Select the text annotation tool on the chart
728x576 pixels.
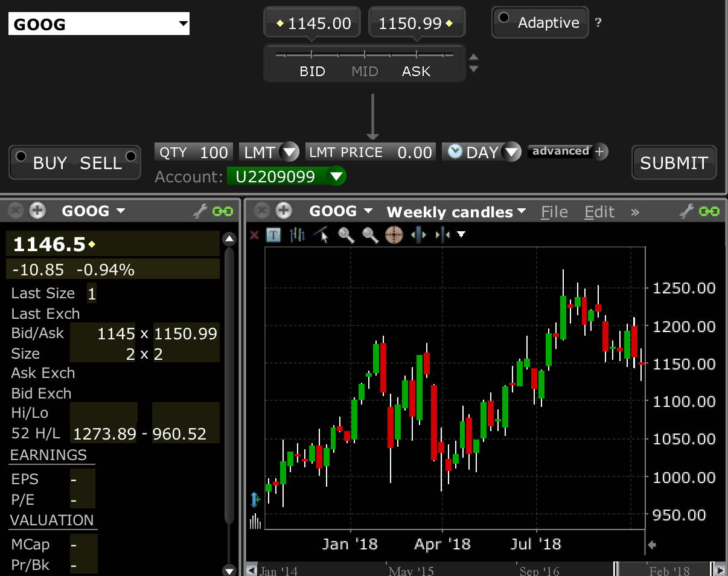click(273, 235)
